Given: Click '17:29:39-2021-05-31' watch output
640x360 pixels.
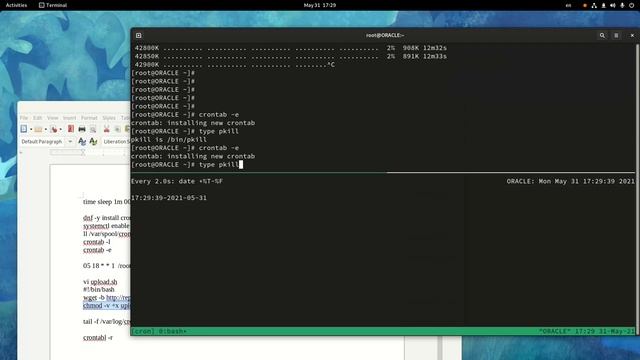Looking at the screenshot, I should click(169, 198).
